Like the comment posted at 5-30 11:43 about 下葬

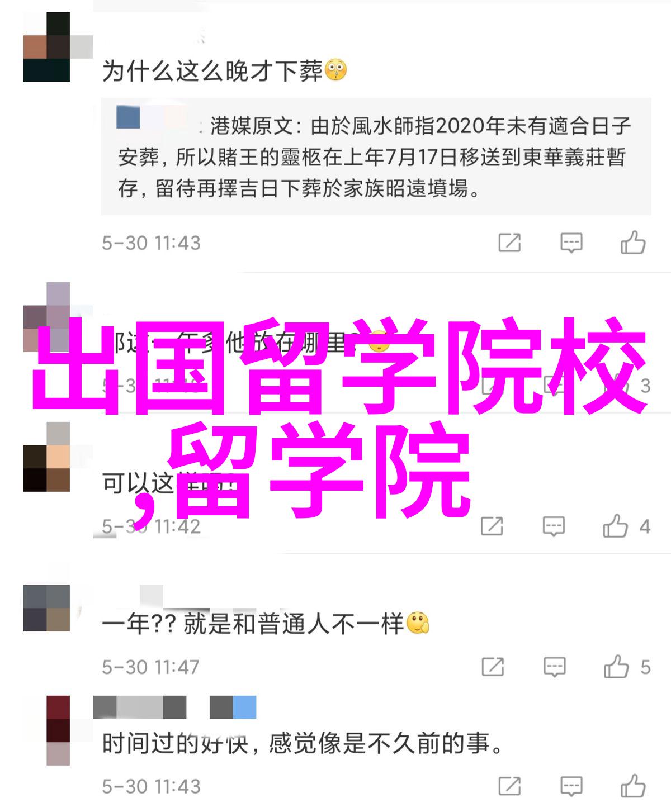pos(633,243)
